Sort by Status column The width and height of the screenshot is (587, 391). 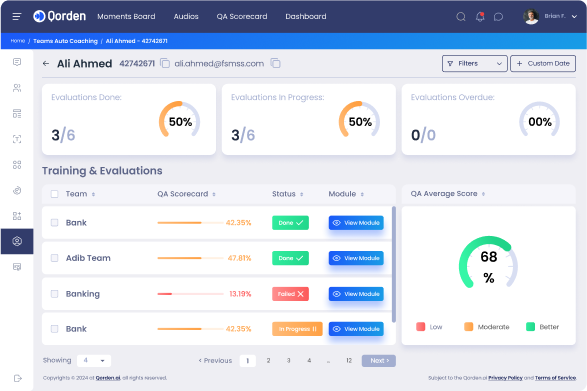click(x=301, y=194)
